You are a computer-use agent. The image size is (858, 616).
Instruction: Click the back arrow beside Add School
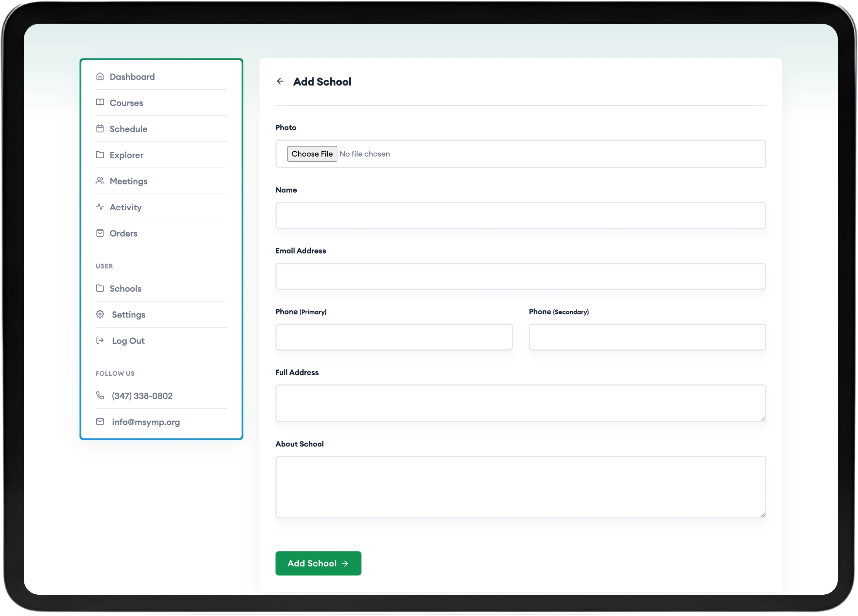[x=280, y=81]
